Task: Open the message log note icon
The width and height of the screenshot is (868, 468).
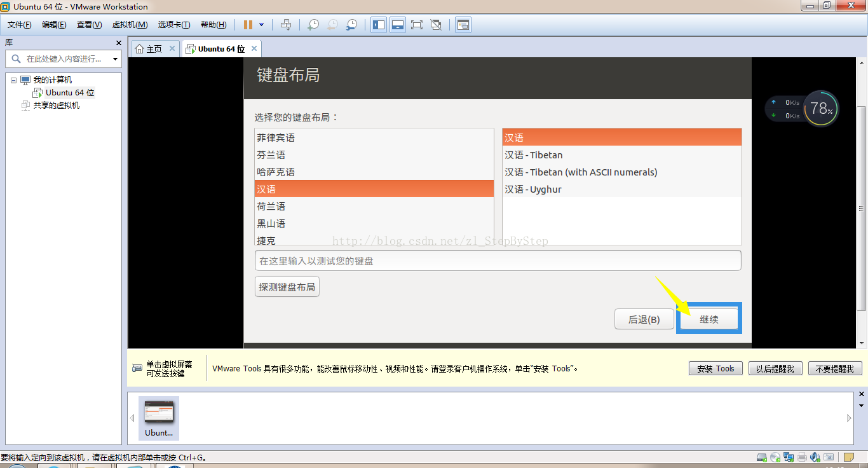Action: [849, 457]
